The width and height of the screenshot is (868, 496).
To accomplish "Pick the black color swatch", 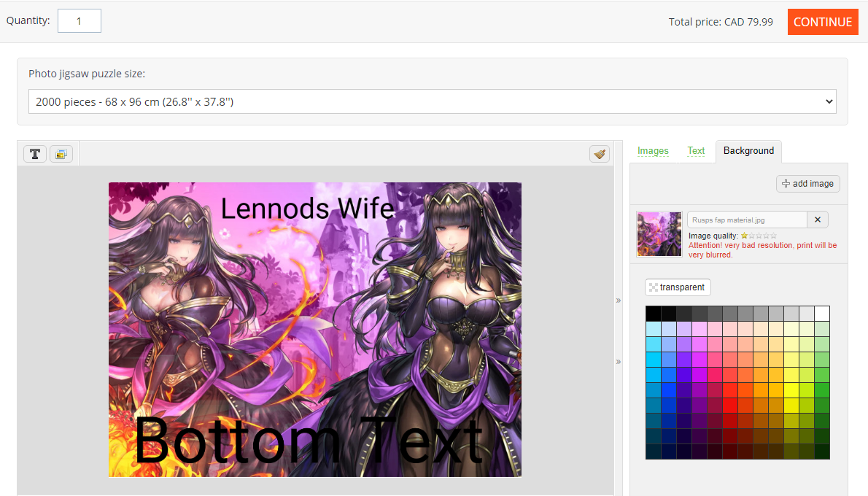I will point(654,314).
